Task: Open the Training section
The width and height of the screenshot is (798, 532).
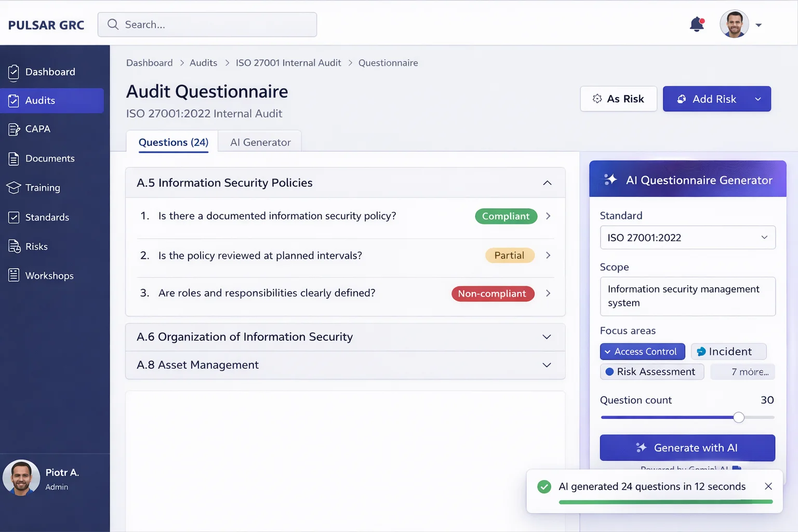Action: [x=42, y=188]
